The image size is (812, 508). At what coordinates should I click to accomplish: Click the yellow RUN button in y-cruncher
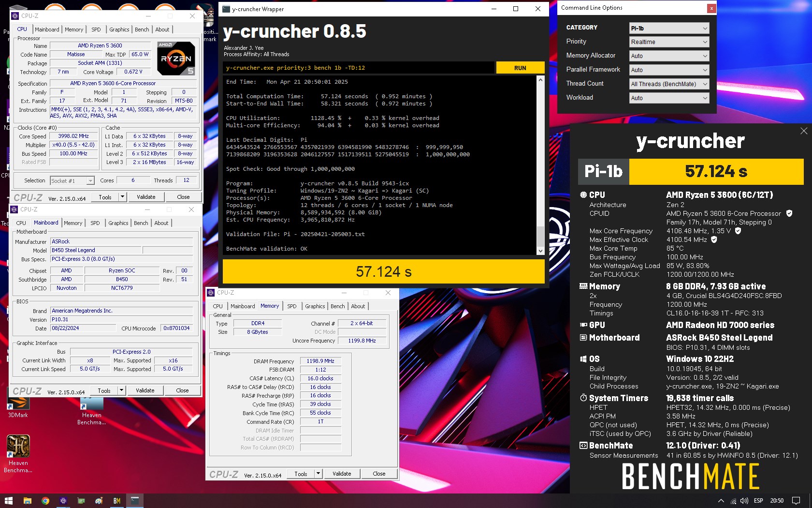point(520,68)
